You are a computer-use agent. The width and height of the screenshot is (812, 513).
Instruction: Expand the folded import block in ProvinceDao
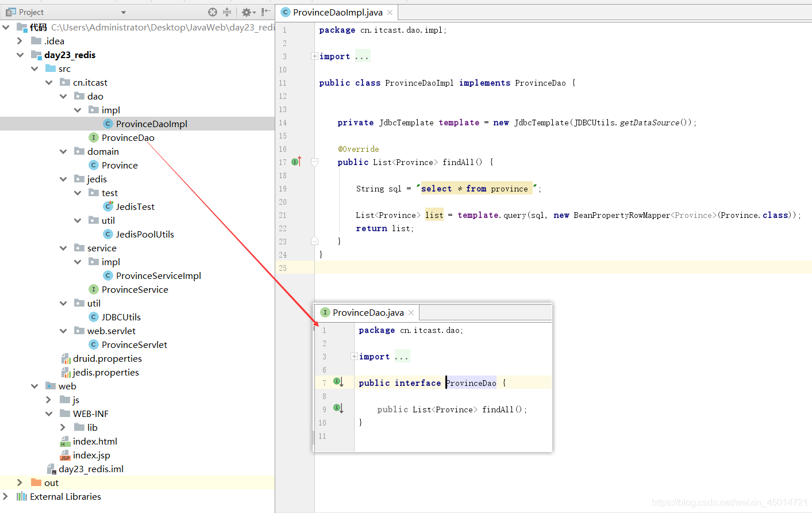[354, 357]
